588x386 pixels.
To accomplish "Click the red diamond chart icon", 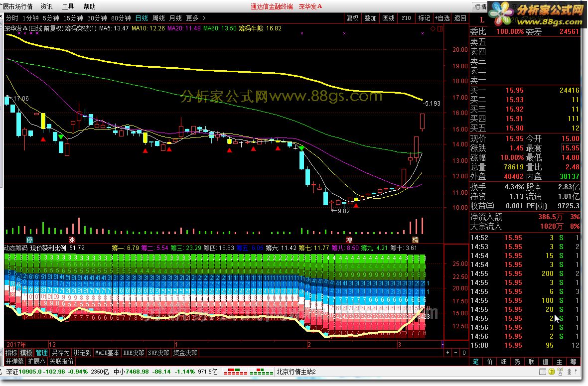I will coord(433,28).
